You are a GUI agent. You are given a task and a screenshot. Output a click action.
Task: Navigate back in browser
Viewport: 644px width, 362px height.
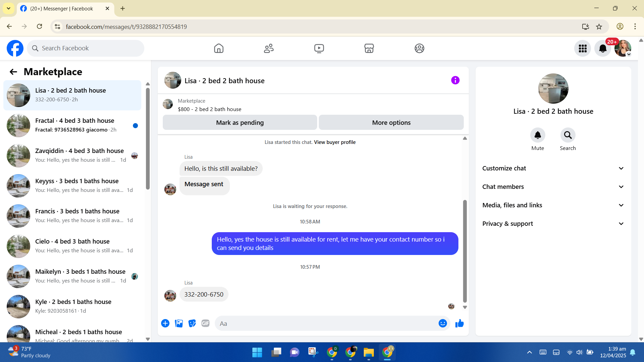click(9, 27)
